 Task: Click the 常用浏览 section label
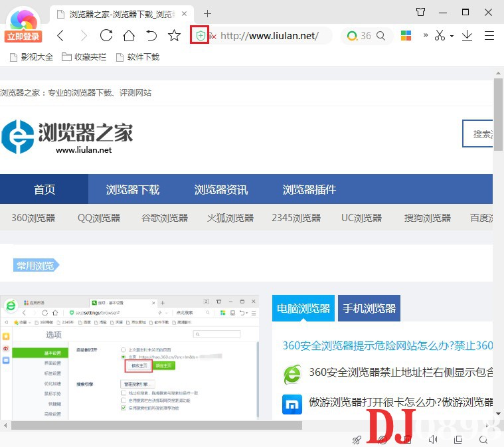click(36, 265)
